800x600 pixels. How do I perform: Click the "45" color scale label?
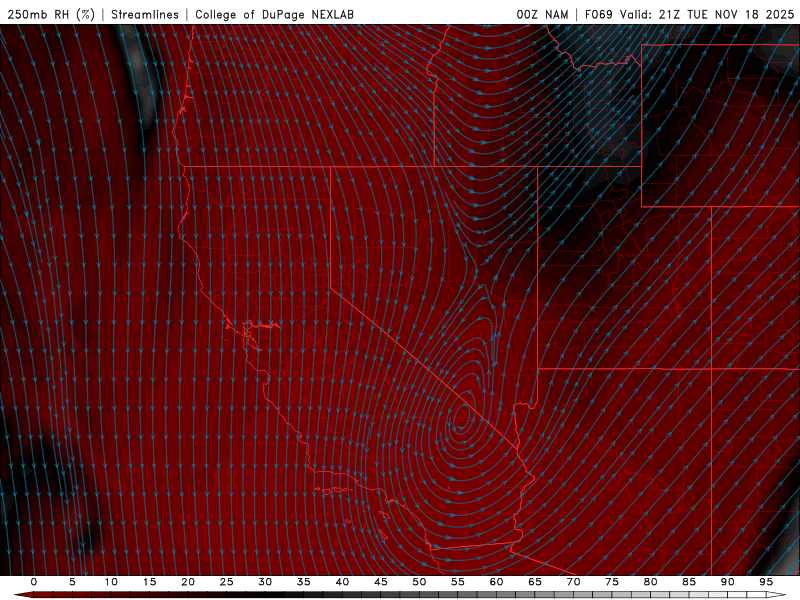click(x=381, y=582)
